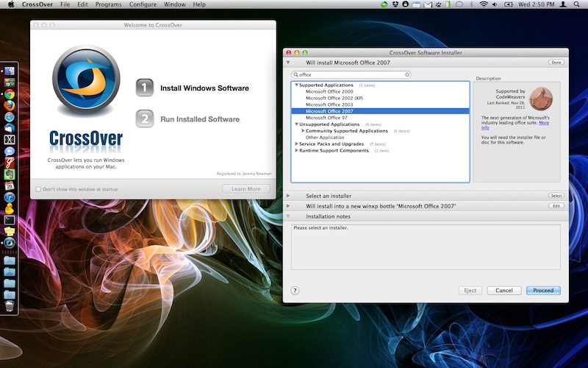Open the Trash in the dock

tap(10, 305)
